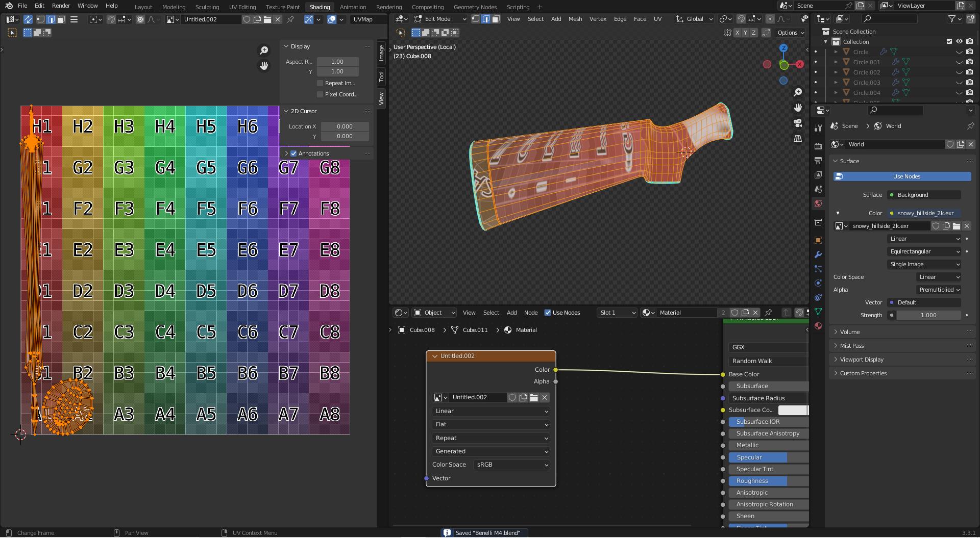Click the viewport gizmo Z axis
Image resolution: width=980 pixels, height=538 pixels.
click(783, 48)
